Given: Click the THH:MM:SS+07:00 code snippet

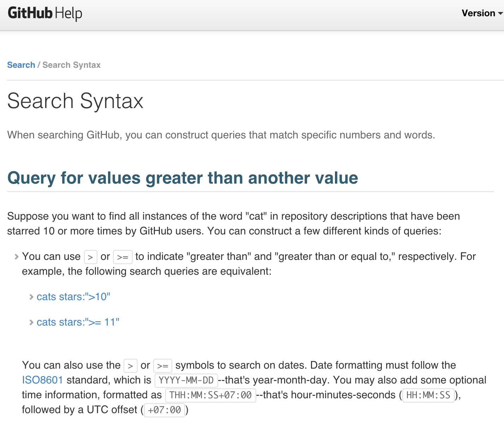Looking at the screenshot, I should click(x=210, y=395).
